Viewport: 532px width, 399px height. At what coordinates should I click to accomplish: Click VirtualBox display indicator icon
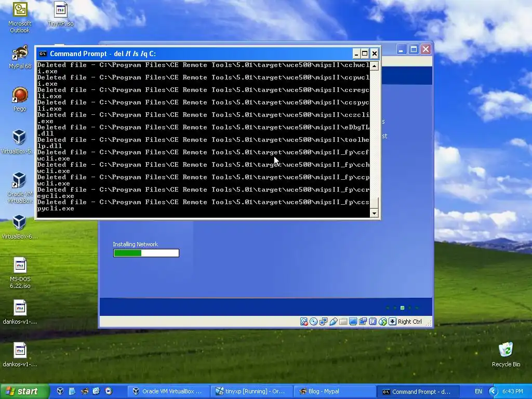point(353,322)
